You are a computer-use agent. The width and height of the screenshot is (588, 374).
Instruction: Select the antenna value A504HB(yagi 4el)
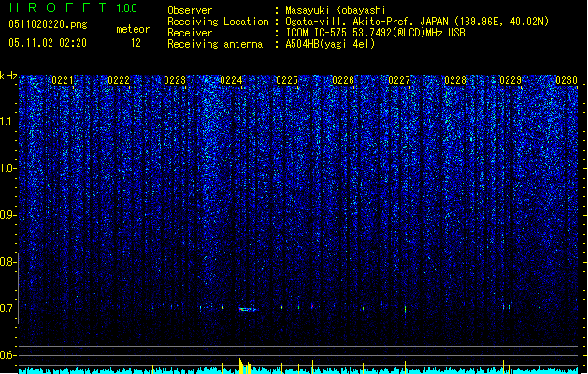(330, 44)
